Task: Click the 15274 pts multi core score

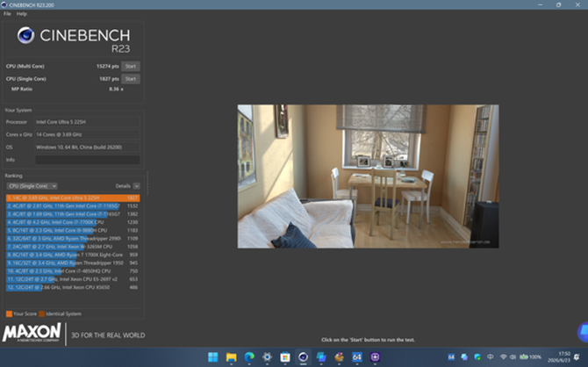Action: point(108,66)
